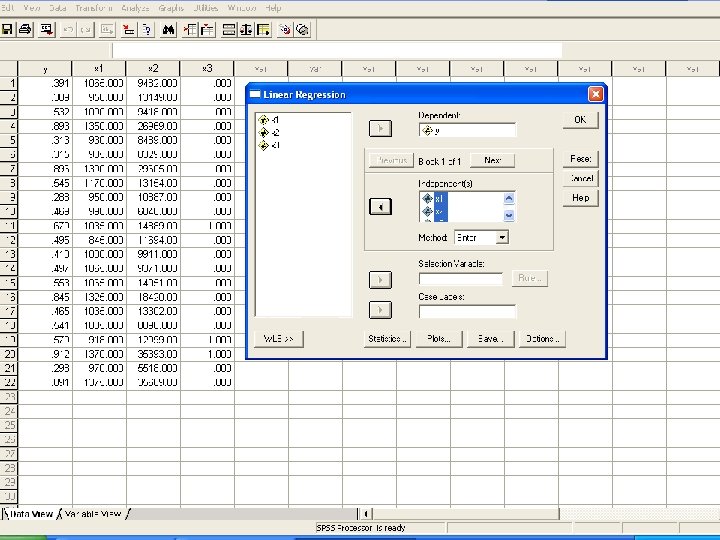
Task: Open the Statistics... sub-dialog button
Action: [387, 339]
